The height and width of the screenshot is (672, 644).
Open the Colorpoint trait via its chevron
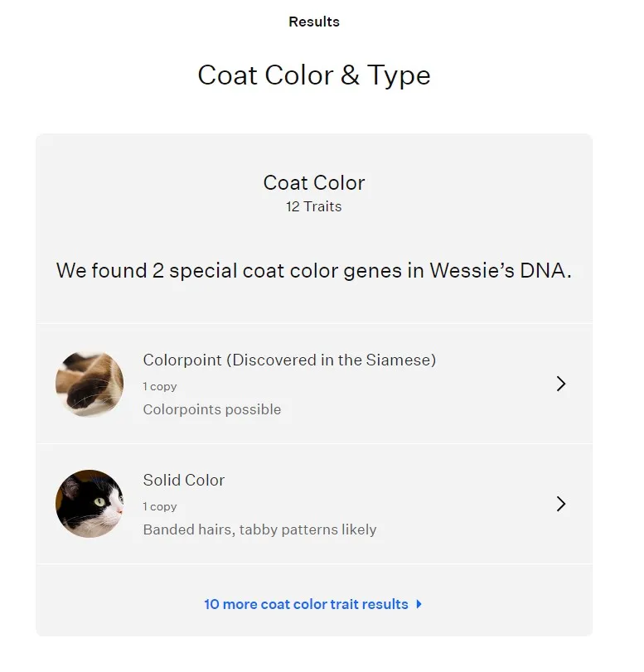pos(561,384)
